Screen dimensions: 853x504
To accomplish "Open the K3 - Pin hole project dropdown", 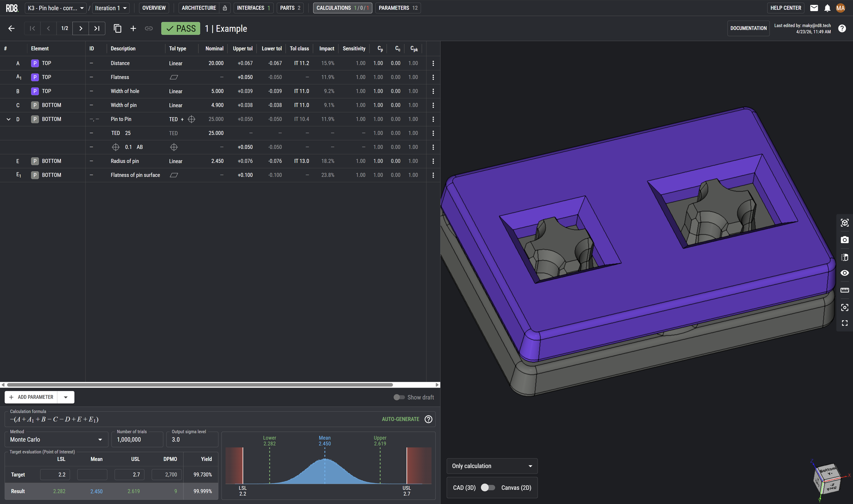I will tap(56, 8).
